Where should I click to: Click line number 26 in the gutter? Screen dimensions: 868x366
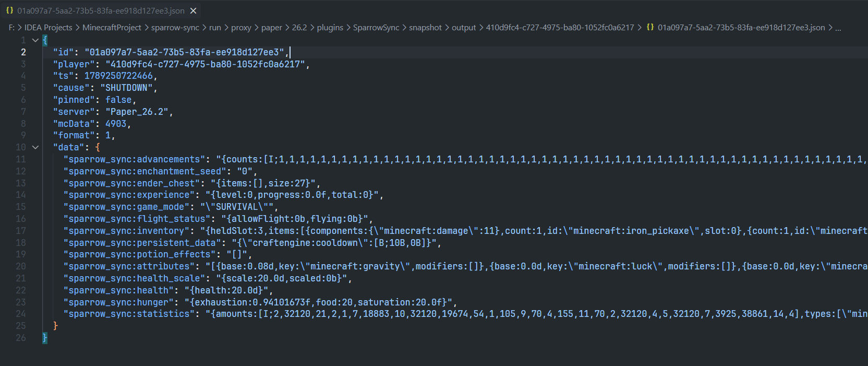[x=21, y=338]
